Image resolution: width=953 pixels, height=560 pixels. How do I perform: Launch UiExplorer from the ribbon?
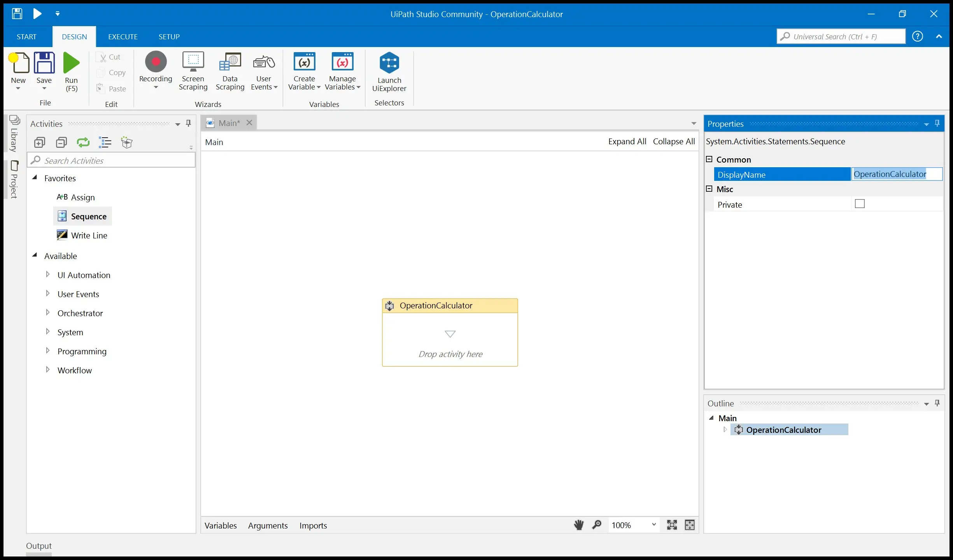click(389, 72)
